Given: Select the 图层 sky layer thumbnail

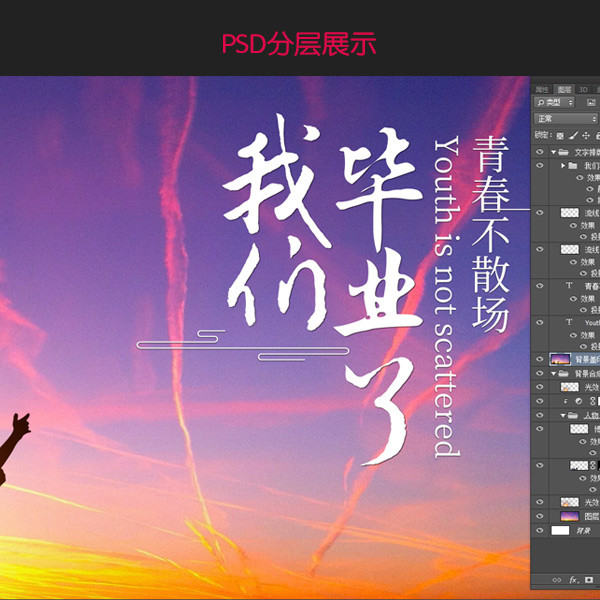Looking at the screenshot, I should [x=569, y=516].
